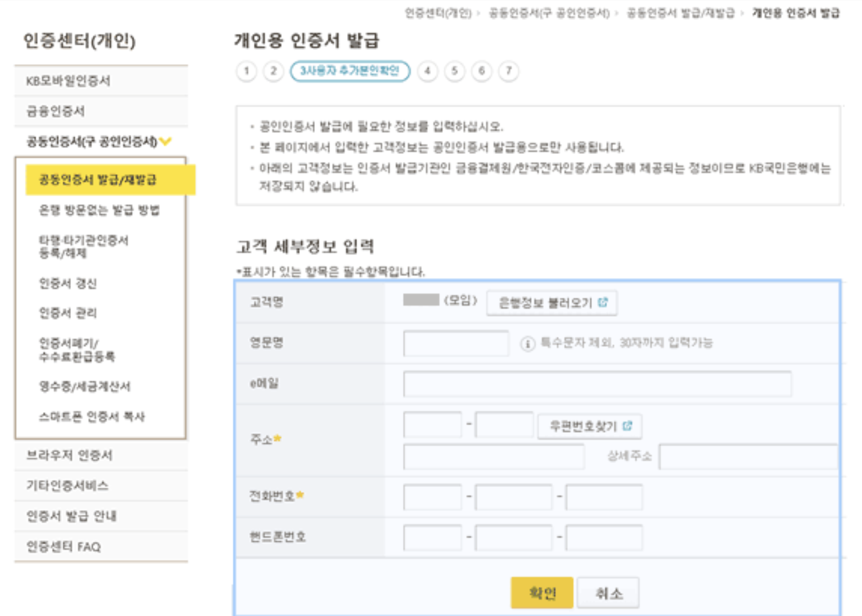The height and width of the screenshot is (616, 862).
Task: Click the external-link icon on 은행정보 불러오기
Action: (603, 303)
